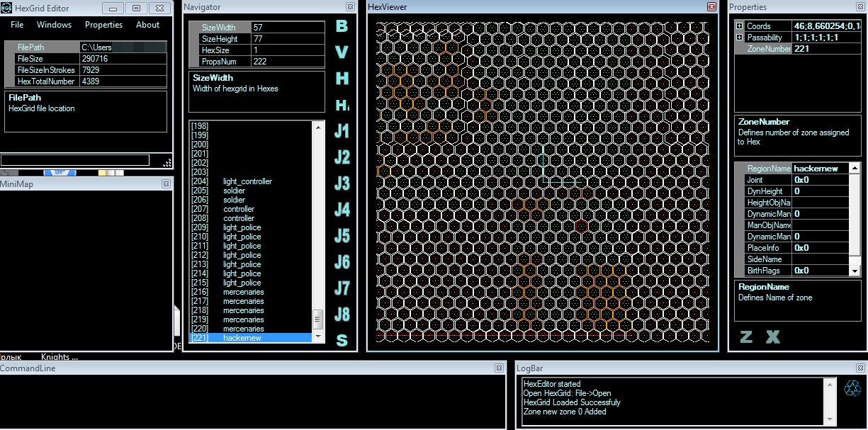Viewport: 868px width, 430px height.
Task: Select the J7 joint button
Action: (x=342, y=288)
